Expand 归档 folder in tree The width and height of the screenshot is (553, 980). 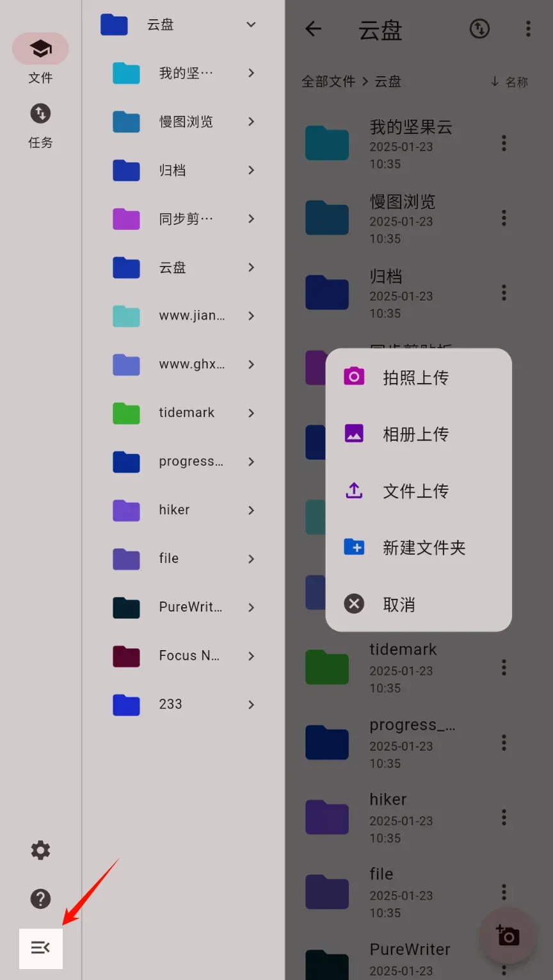tap(252, 170)
